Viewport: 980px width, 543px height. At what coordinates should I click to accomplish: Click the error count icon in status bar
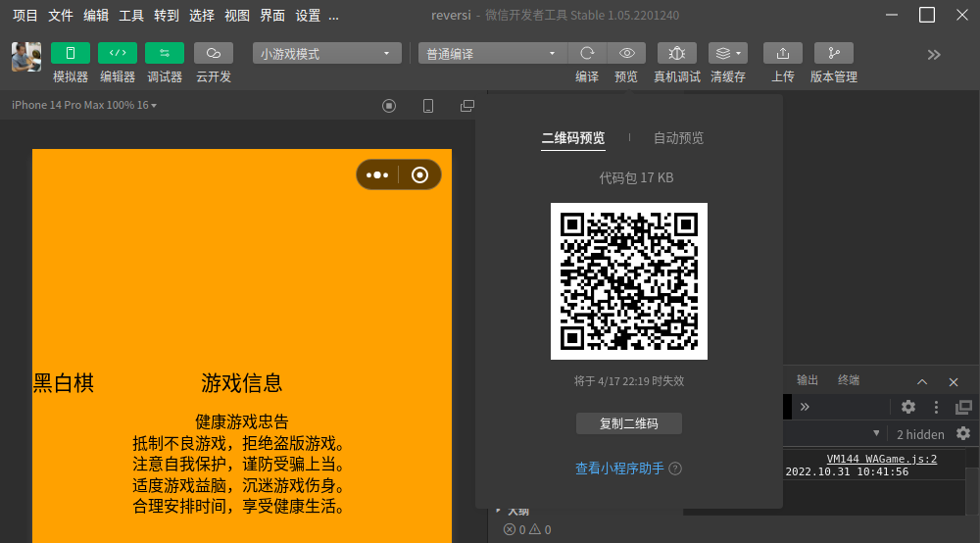pyautogui.click(x=510, y=530)
